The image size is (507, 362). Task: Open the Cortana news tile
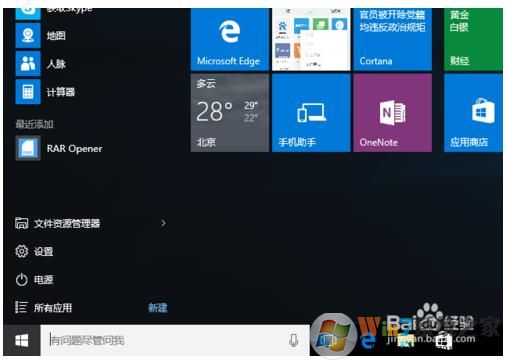tap(392, 39)
